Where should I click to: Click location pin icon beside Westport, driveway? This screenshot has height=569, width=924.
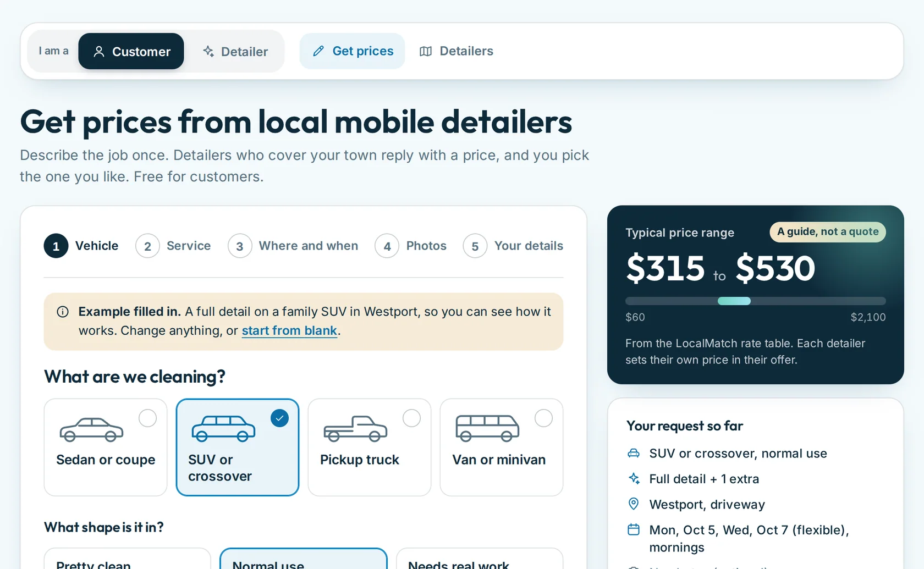click(634, 504)
